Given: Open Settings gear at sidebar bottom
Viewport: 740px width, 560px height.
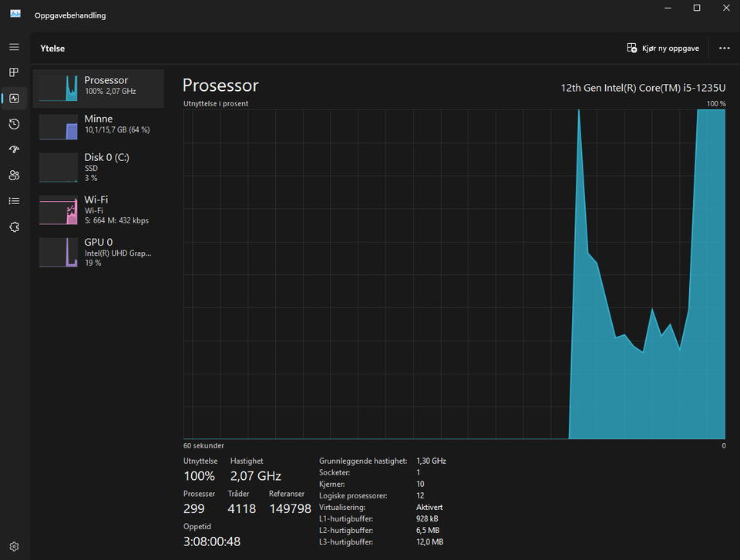Looking at the screenshot, I should click(14, 546).
